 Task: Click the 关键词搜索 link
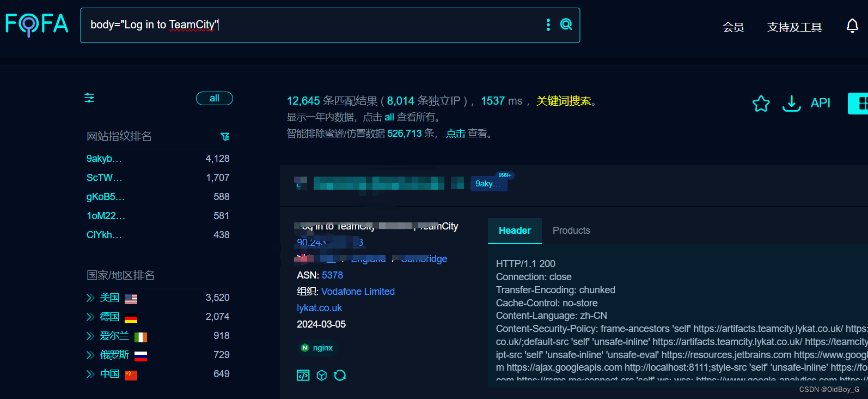click(564, 101)
